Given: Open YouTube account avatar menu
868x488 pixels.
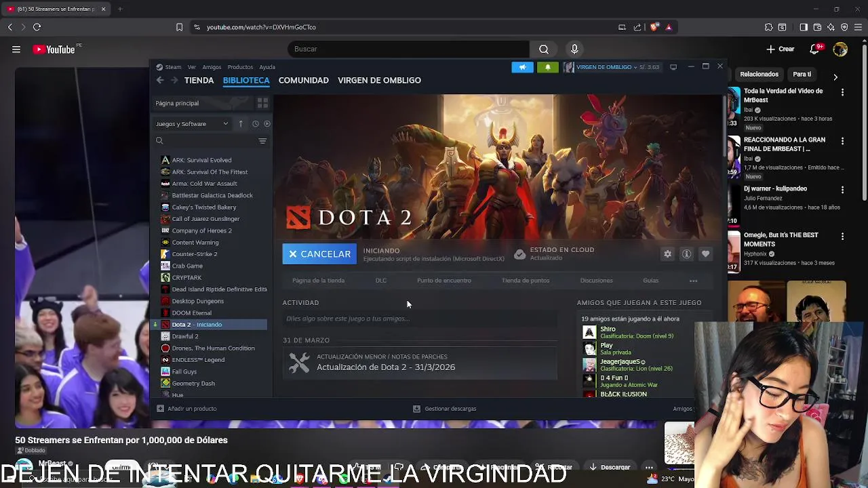Looking at the screenshot, I should (x=840, y=49).
